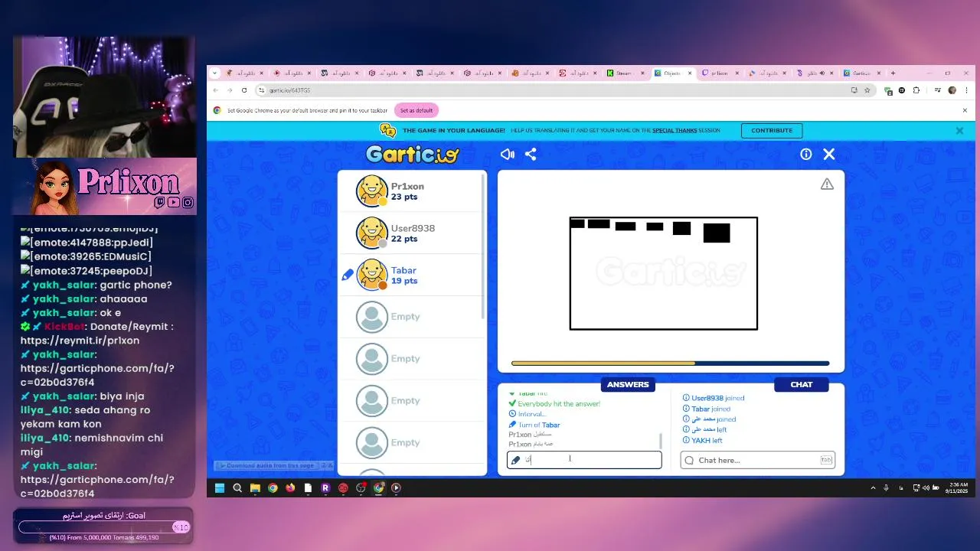This screenshot has height=551, width=980.
Task: Click 'YAKH left' chat entry
Action: 702,440
